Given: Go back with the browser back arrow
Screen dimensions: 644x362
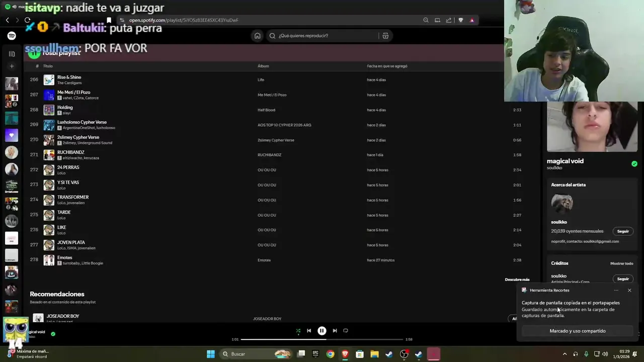Looking at the screenshot, I should [x=8, y=20].
